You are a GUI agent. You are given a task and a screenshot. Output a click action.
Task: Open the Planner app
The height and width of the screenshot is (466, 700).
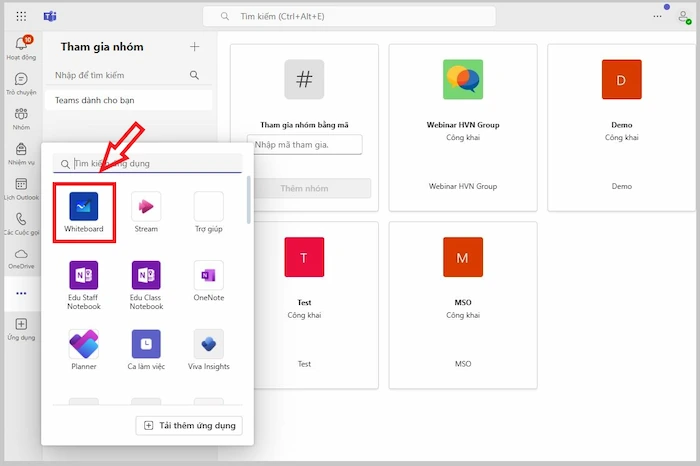pyautogui.click(x=83, y=350)
